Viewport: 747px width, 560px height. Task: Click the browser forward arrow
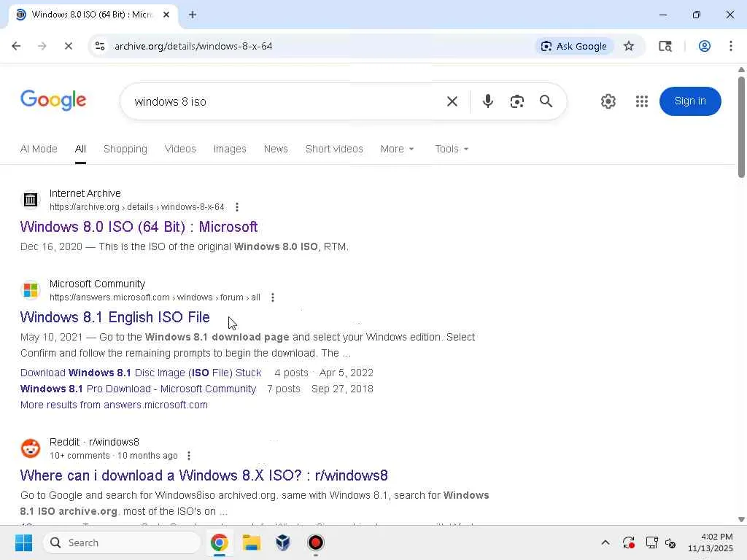pyautogui.click(x=42, y=46)
